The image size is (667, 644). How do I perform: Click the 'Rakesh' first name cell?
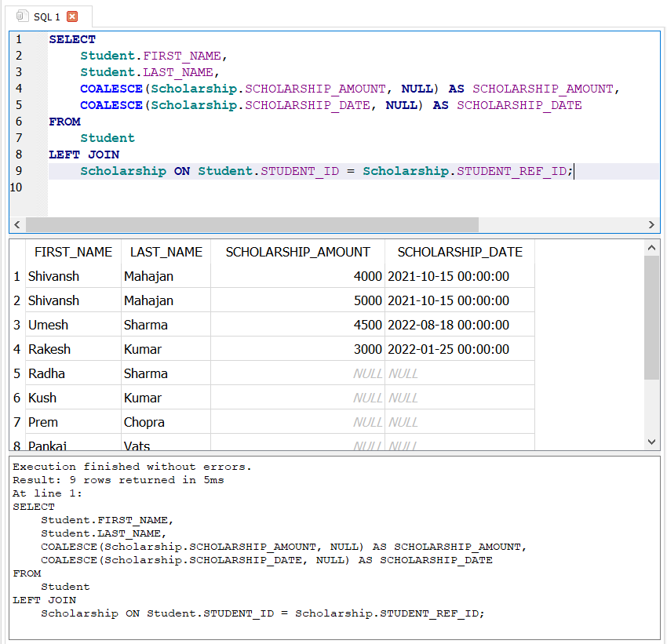pos(73,349)
